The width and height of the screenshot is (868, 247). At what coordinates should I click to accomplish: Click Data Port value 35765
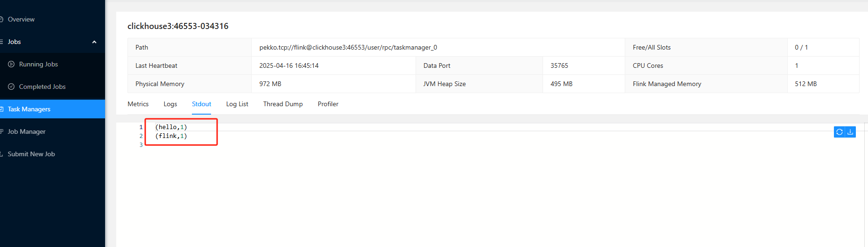pos(559,65)
